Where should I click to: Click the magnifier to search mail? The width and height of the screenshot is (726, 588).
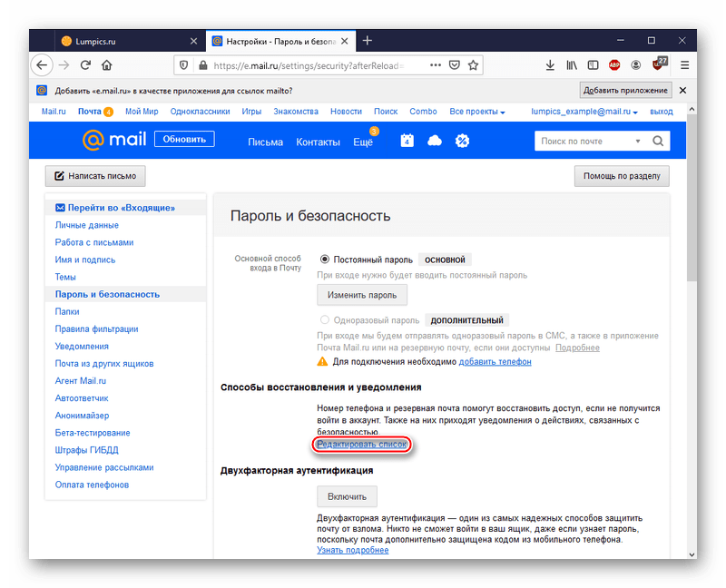[658, 141]
